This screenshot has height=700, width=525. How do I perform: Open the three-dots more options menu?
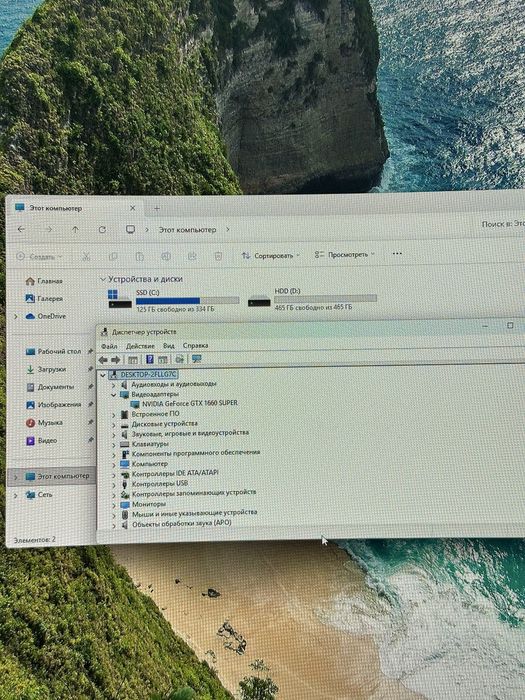(397, 254)
